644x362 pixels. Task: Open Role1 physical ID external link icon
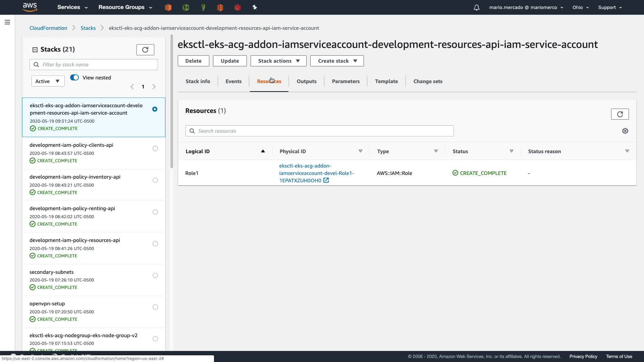pos(326,180)
